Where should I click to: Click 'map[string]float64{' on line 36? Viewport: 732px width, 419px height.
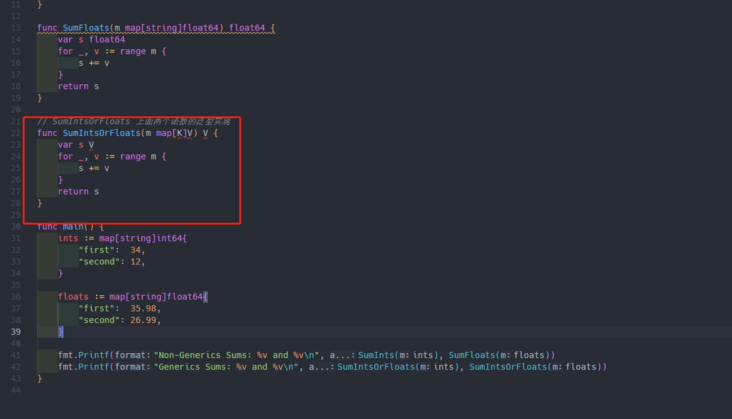click(159, 297)
